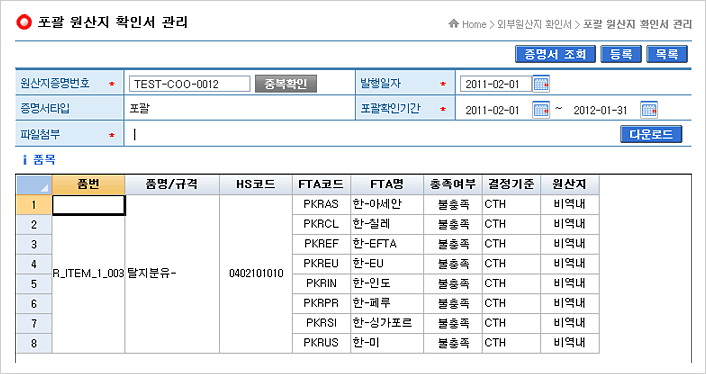706x374 pixels.
Task: Click the 결정기준 column header
Action: 511,185
